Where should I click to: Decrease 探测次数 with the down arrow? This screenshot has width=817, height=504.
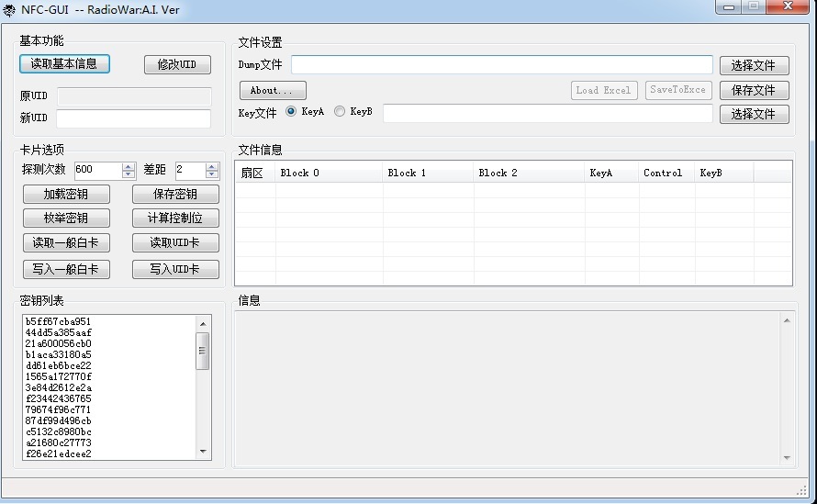[129, 174]
